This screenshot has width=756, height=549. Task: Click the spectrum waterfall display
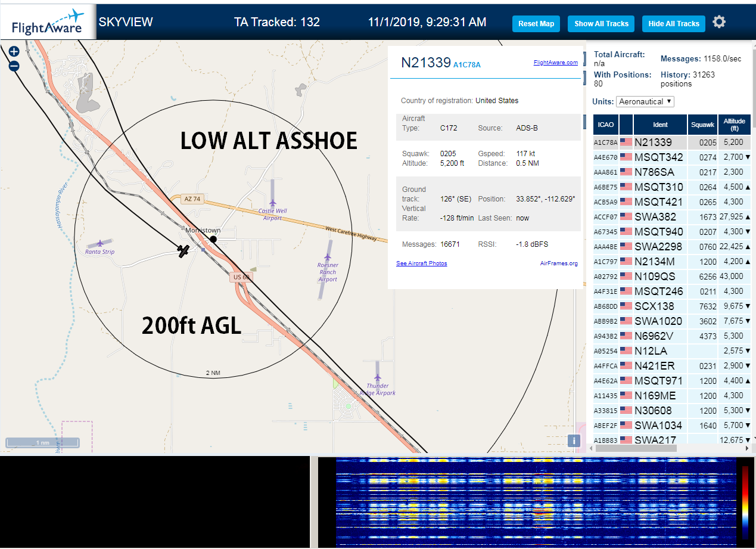535,501
